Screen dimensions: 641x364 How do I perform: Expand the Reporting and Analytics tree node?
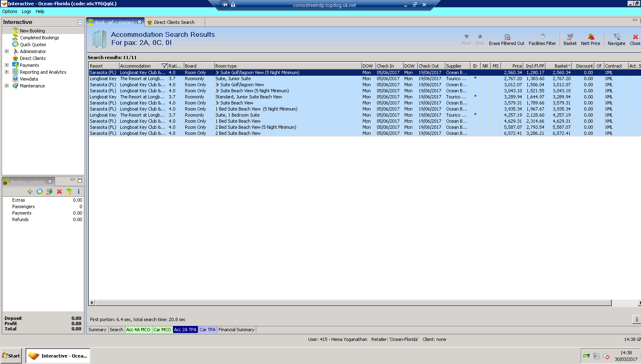[x=6, y=72]
